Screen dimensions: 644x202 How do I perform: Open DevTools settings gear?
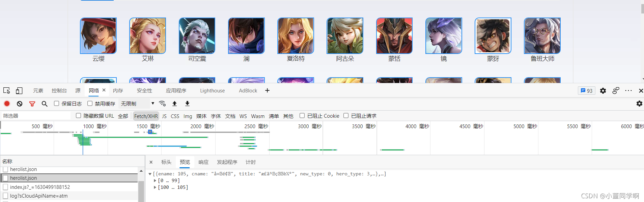[x=603, y=91]
